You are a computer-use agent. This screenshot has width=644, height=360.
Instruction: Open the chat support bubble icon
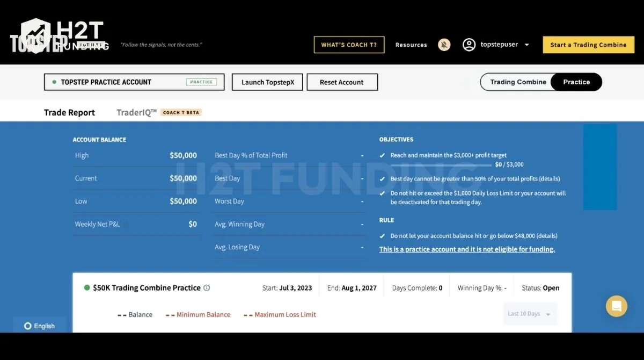pos(617,306)
